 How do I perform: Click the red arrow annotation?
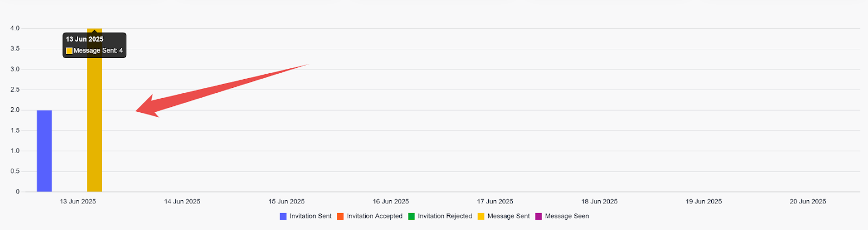pyautogui.click(x=217, y=90)
